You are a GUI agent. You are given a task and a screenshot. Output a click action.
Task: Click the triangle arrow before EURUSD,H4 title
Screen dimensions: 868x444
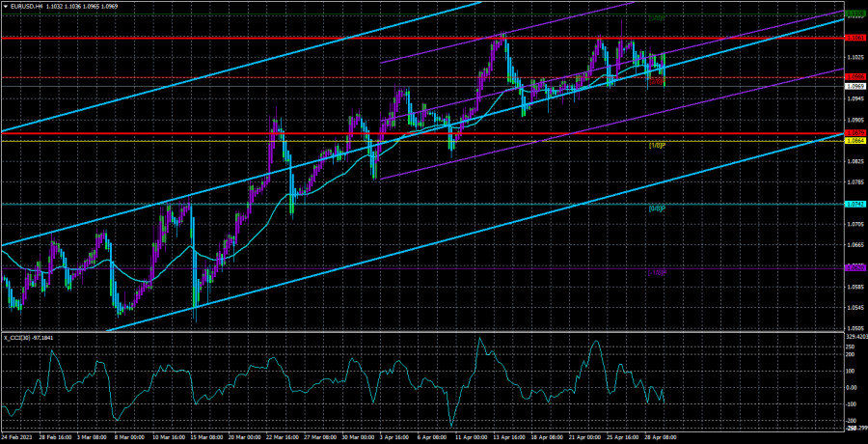tap(6, 6)
